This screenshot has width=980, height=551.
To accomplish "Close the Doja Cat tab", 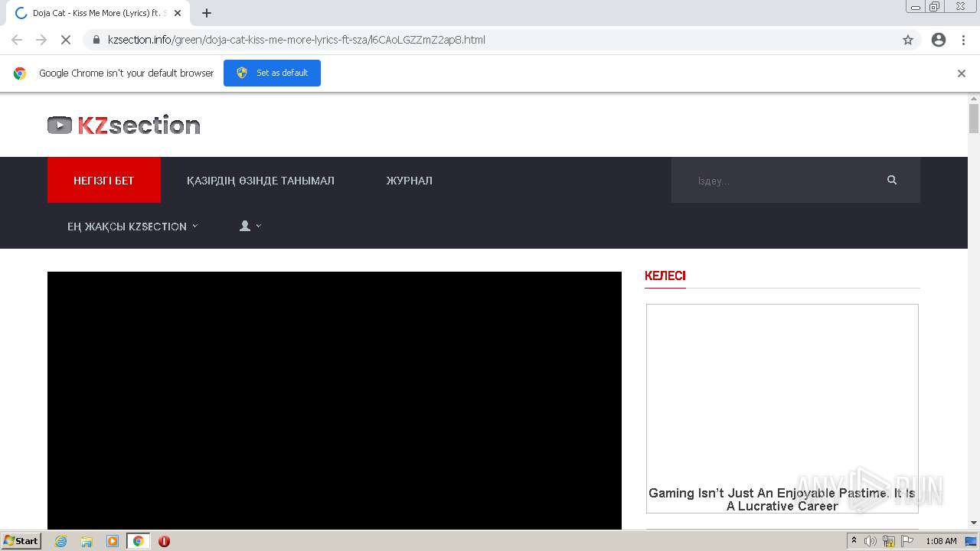I will pyautogui.click(x=178, y=13).
